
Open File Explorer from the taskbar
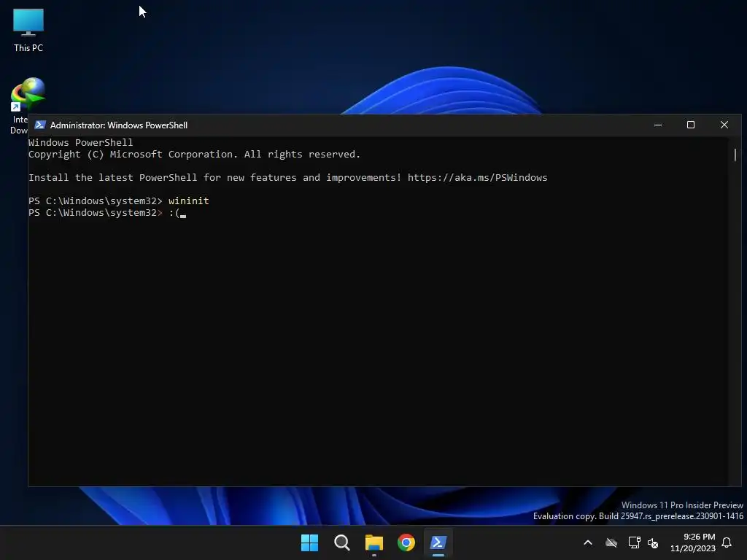click(x=374, y=542)
